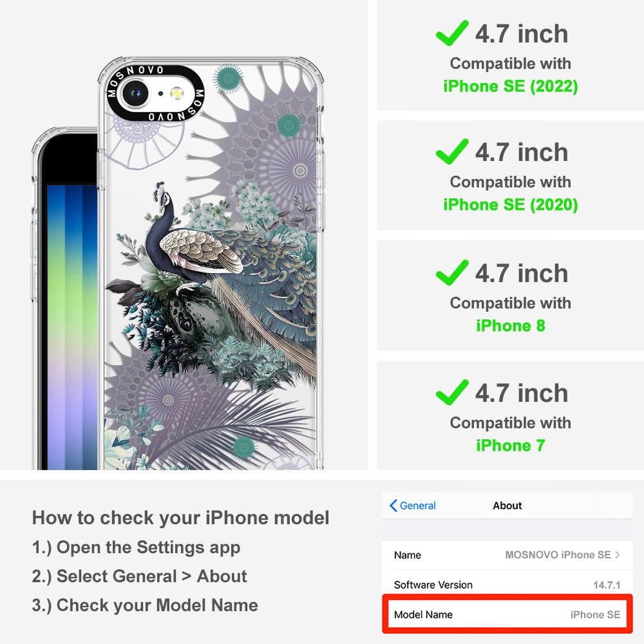This screenshot has width=644, height=644.
Task: Click the iPhone 8 compatibility label
Action: [x=511, y=326]
